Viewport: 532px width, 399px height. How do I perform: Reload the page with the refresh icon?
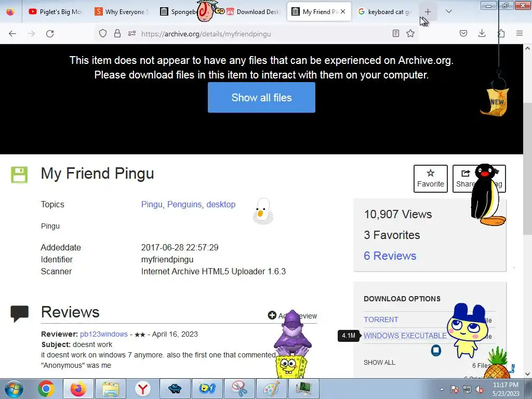coord(50,34)
